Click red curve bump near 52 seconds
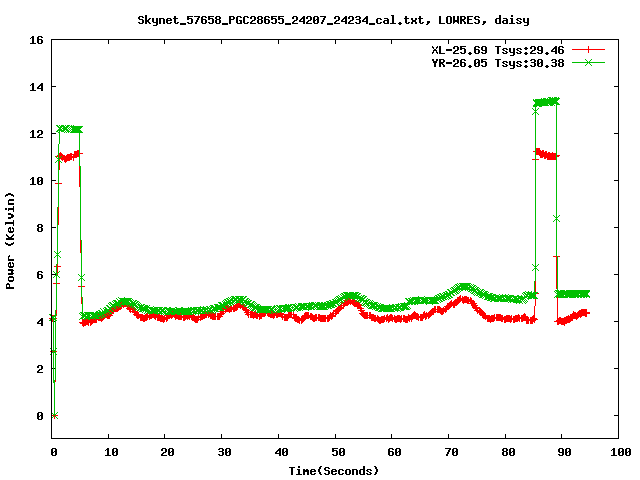Viewport: 640px width, 480px height. pyautogui.click(x=349, y=304)
